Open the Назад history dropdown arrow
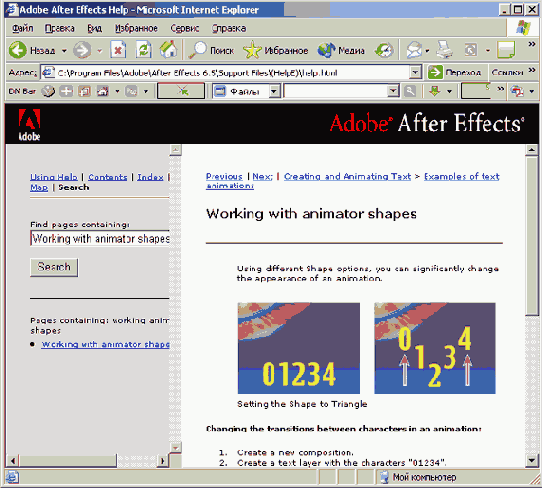This screenshot has height=488, width=542. 64,51
